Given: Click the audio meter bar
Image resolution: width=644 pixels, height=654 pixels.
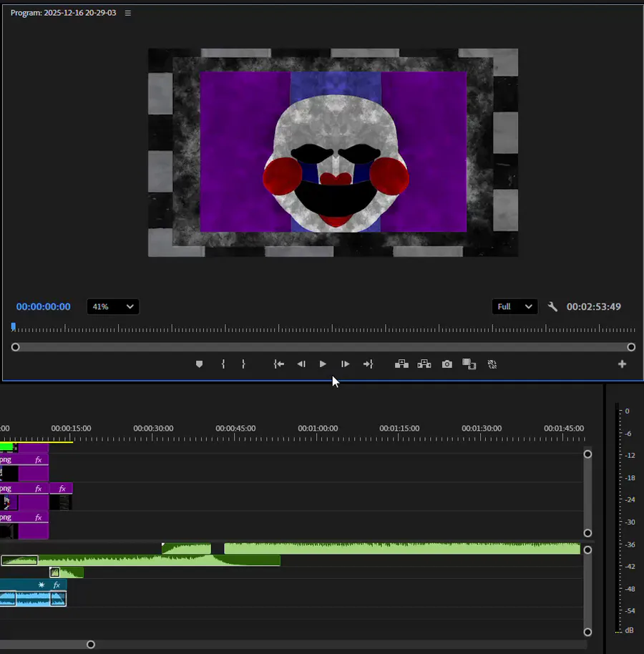Looking at the screenshot, I should 618,519.
